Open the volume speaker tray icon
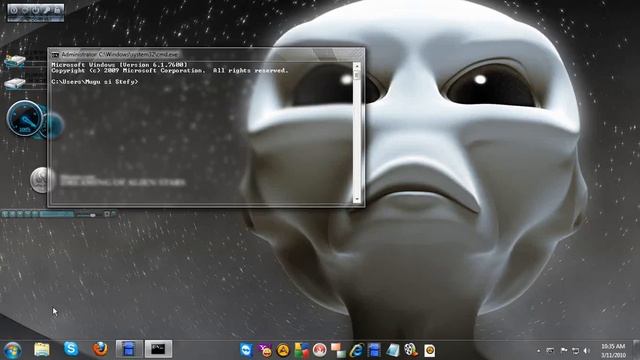This screenshot has width=640, height=360. [x=587, y=351]
